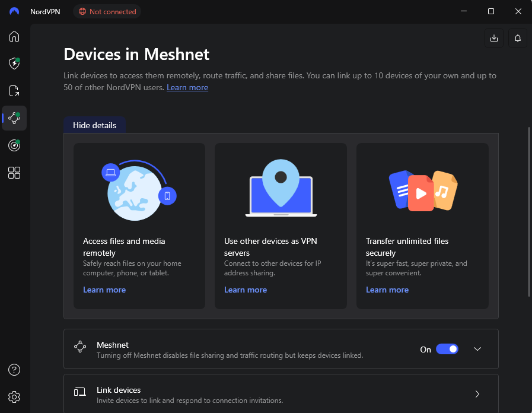Screen dimensions: 532x413
Task: Click the Not connected status pill
Action: (x=107, y=11)
